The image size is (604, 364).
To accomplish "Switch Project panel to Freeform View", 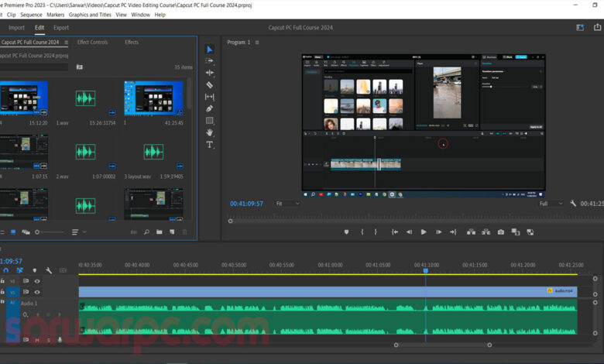I will (26, 232).
